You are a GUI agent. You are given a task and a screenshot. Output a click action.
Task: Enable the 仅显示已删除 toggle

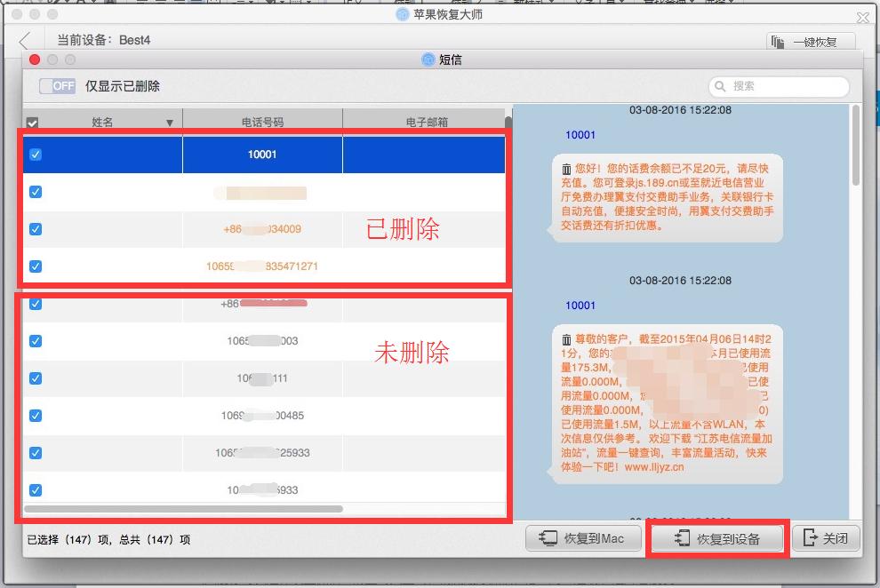click(57, 86)
